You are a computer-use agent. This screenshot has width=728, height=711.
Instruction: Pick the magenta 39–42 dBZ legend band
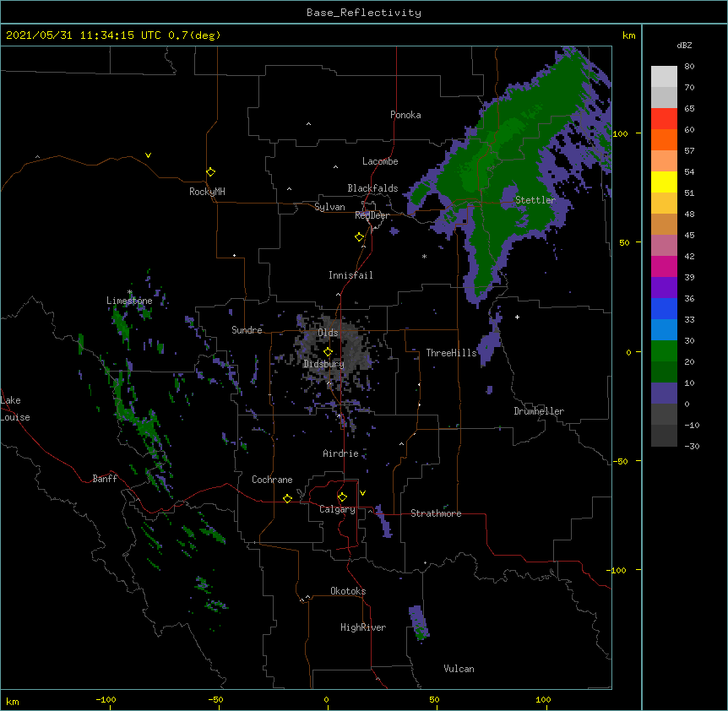tap(664, 266)
